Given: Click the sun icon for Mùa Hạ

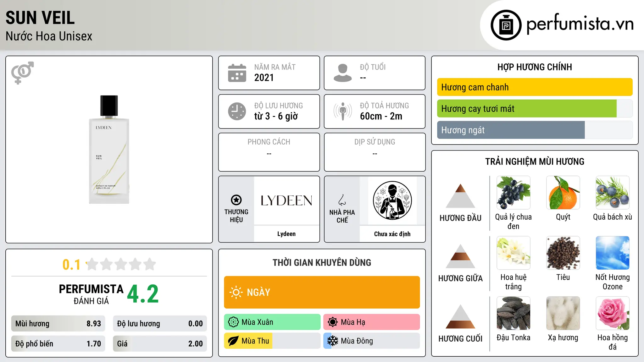Looking at the screenshot, I should 332,322.
